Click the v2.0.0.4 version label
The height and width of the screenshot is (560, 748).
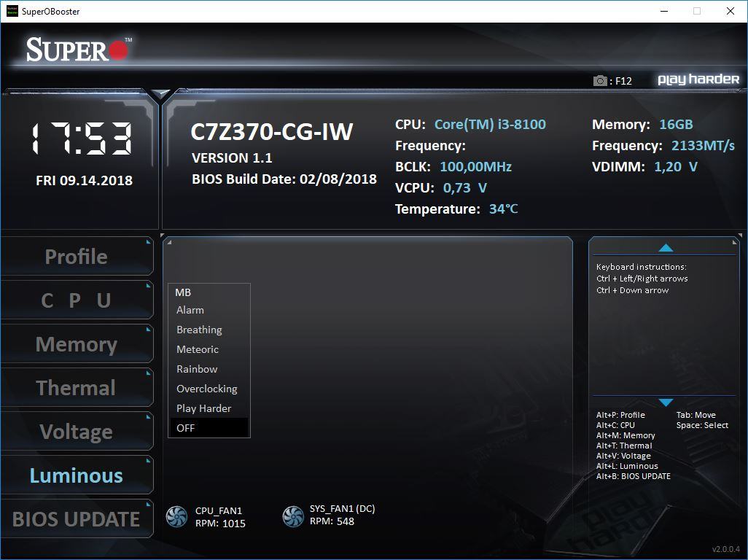pyautogui.click(x=725, y=549)
